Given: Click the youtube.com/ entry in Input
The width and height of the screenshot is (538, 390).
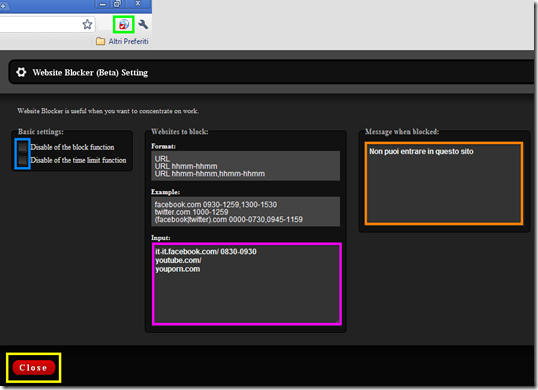Looking at the screenshot, I should coord(178,260).
